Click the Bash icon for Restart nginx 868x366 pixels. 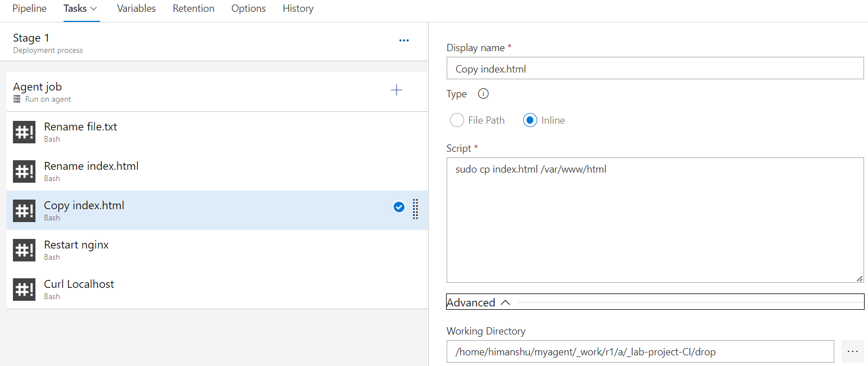click(24, 250)
